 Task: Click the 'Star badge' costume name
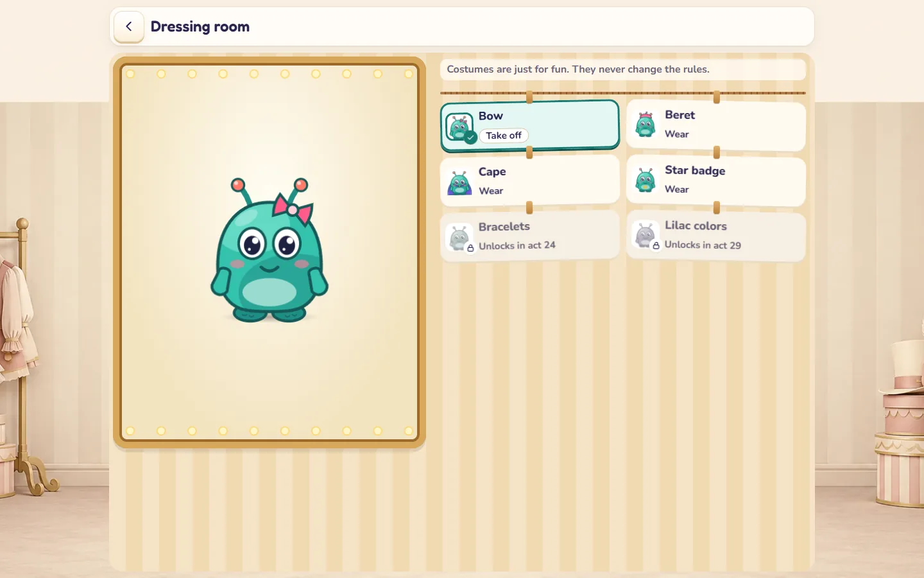tap(695, 170)
